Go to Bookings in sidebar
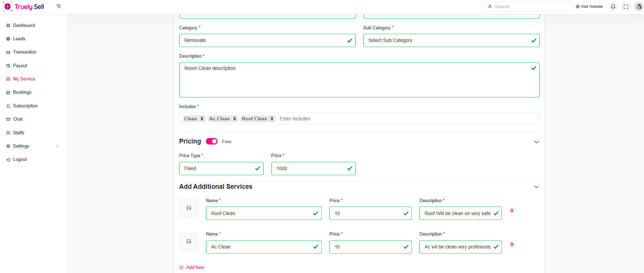 [x=22, y=92]
